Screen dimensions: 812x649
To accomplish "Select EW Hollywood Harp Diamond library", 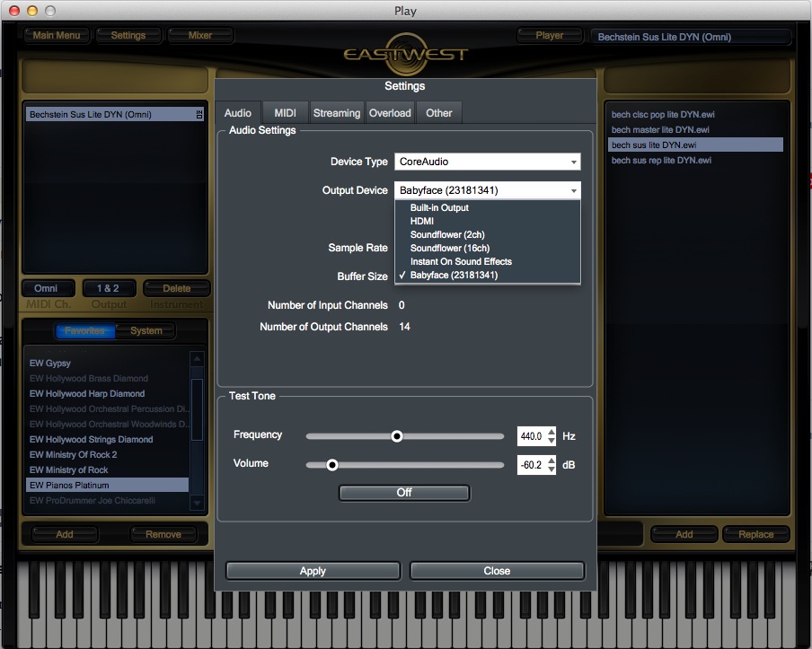I will [107, 393].
